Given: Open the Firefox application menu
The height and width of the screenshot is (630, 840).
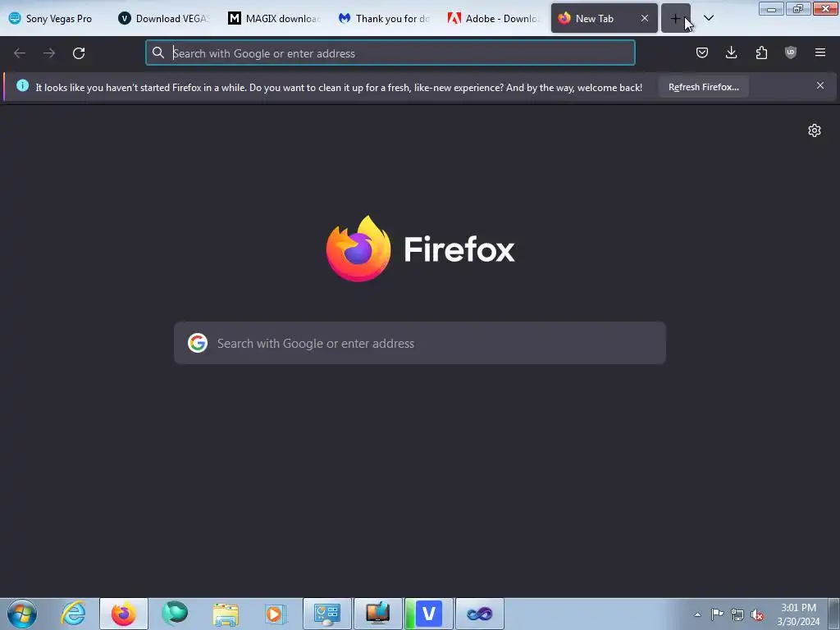Looking at the screenshot, I should click(x=820, y=52).
